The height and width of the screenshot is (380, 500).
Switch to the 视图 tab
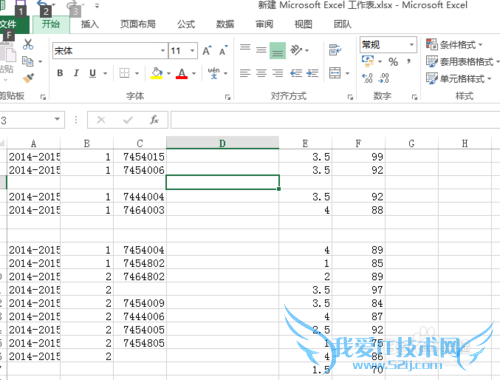(303, 24)
